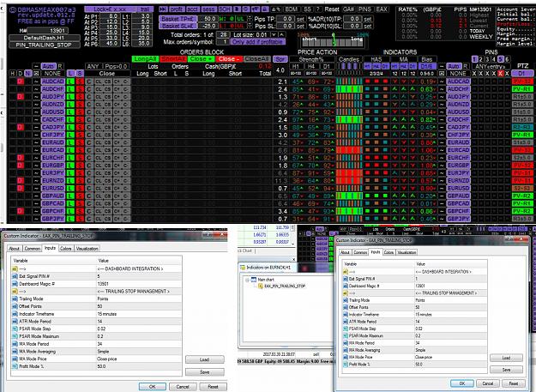Click the Total orders limit field 28

point(224,35)
